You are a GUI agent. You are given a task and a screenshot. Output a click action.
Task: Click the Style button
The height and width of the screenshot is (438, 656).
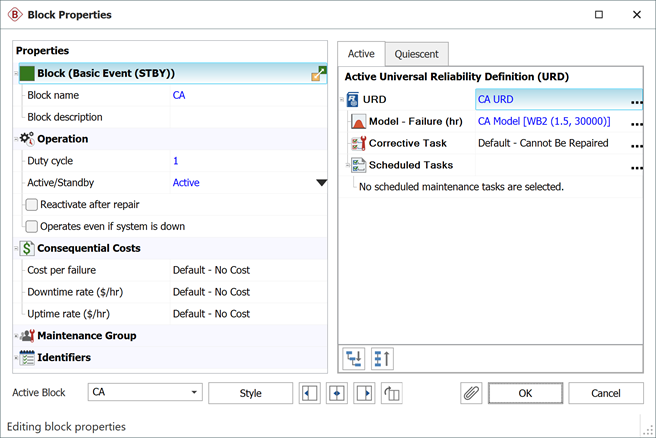click(250, 393)
